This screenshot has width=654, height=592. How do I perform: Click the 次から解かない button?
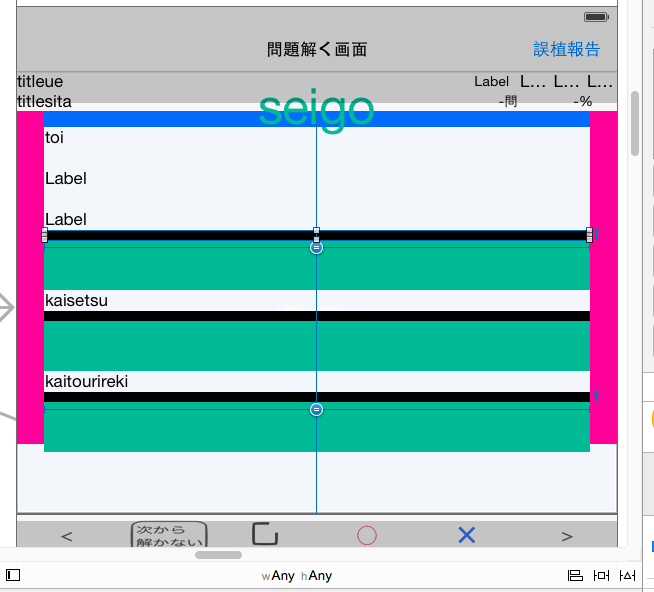[x=169, y=534]
